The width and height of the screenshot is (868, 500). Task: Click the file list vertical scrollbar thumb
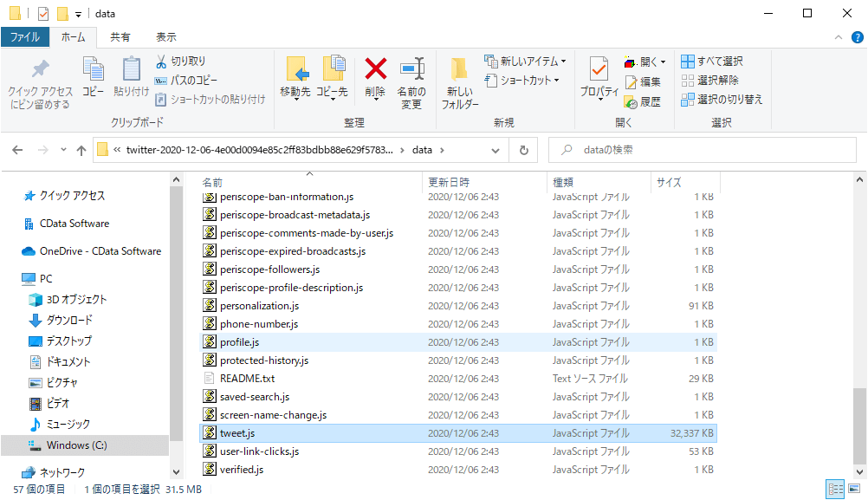click(x=859, y=425)
